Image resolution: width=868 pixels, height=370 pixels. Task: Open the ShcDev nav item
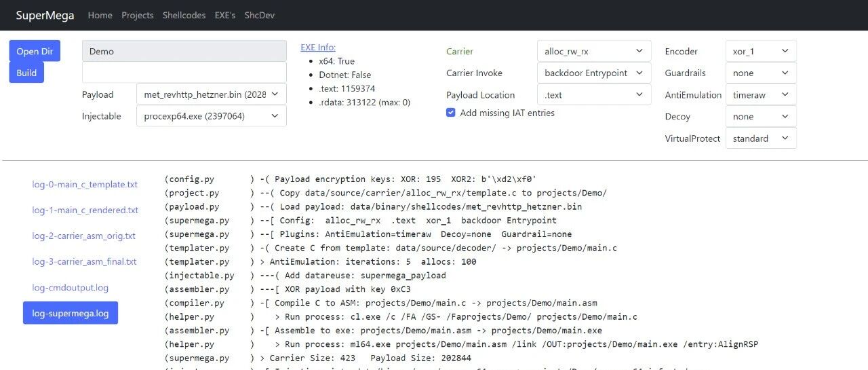point(260,15)
